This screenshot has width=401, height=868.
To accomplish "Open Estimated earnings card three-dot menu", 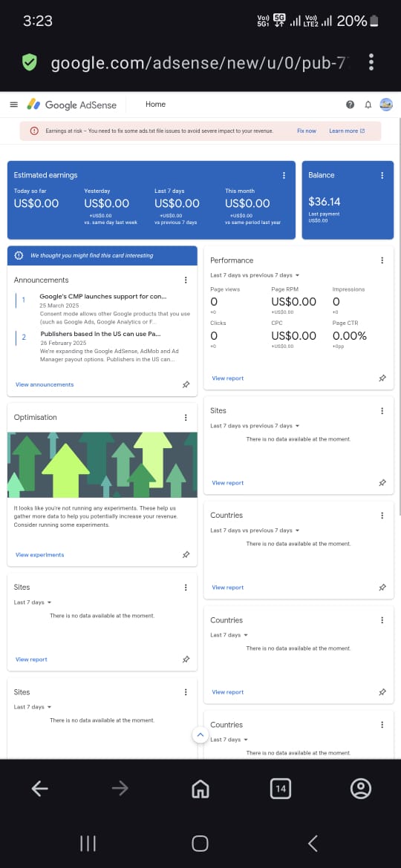I will coord(284,176).
